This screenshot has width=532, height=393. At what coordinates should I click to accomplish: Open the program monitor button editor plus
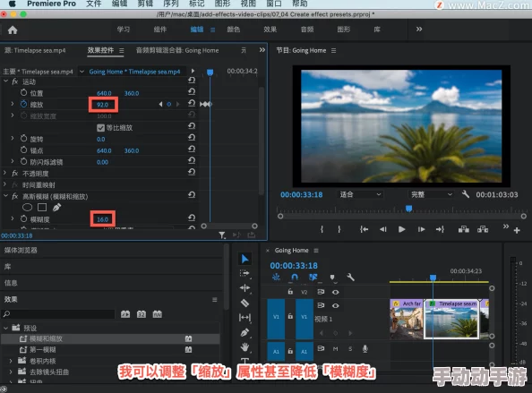tap(517, 231)
